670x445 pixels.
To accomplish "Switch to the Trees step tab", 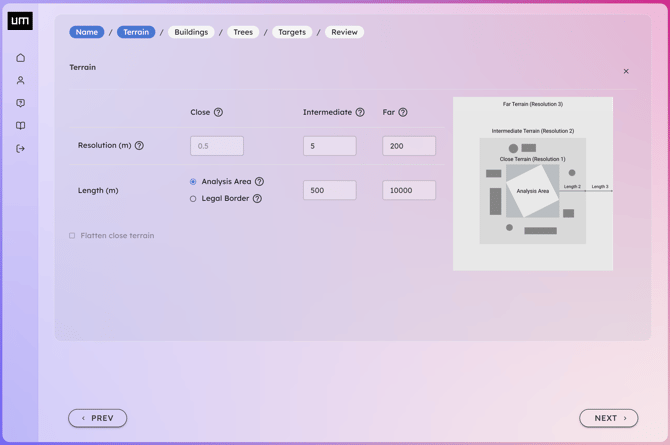I will pyautogui.click(x=243, y=32).
